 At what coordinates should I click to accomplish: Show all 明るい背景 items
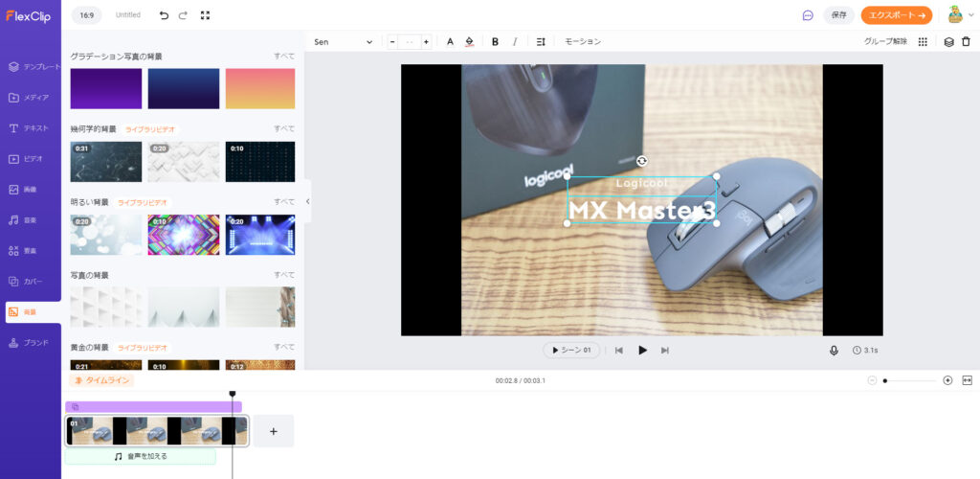pyautogui.click(x=284, y=202)
